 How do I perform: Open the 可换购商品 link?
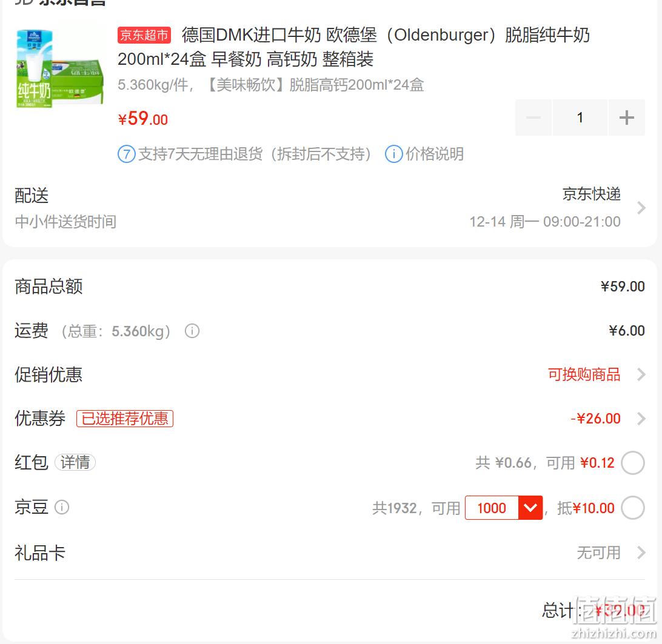coord(584,374)
